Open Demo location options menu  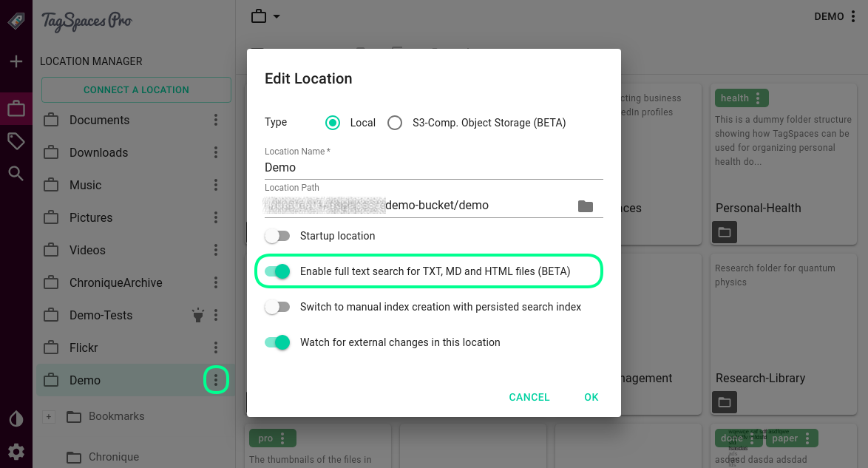[216, 380]
